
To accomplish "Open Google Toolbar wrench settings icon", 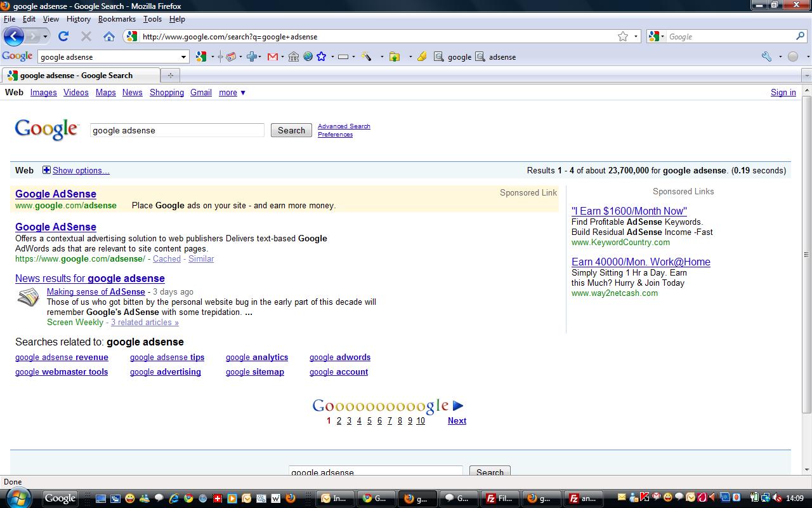I will [x=767, y=57].
